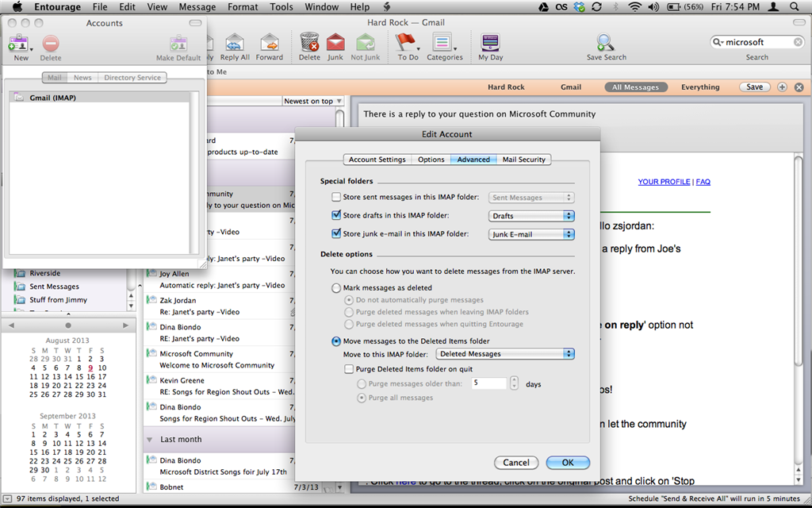Click Cancel in Edit Account dialog
The image size is (812, 508).
click(x=516, y=463)
